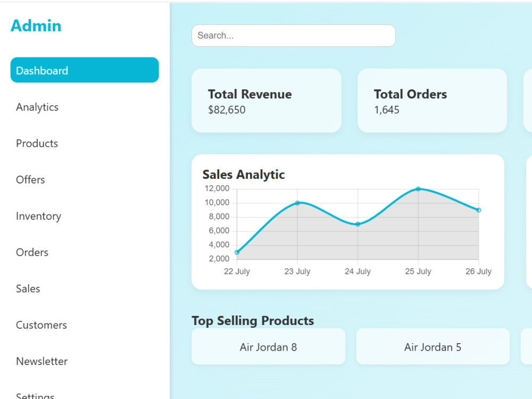Open the Air Jordan 5 product card
Screen dimensions: 532x399
tap(433, 346)
